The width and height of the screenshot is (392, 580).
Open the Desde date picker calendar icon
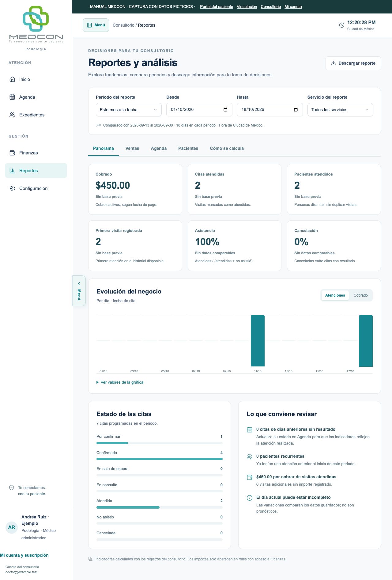[225, 110]
